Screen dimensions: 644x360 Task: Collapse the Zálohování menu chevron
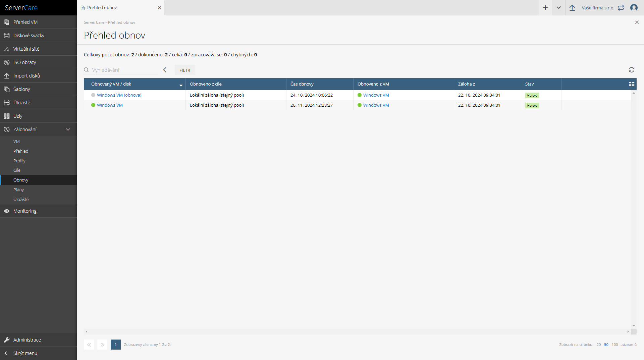point(68,130)
